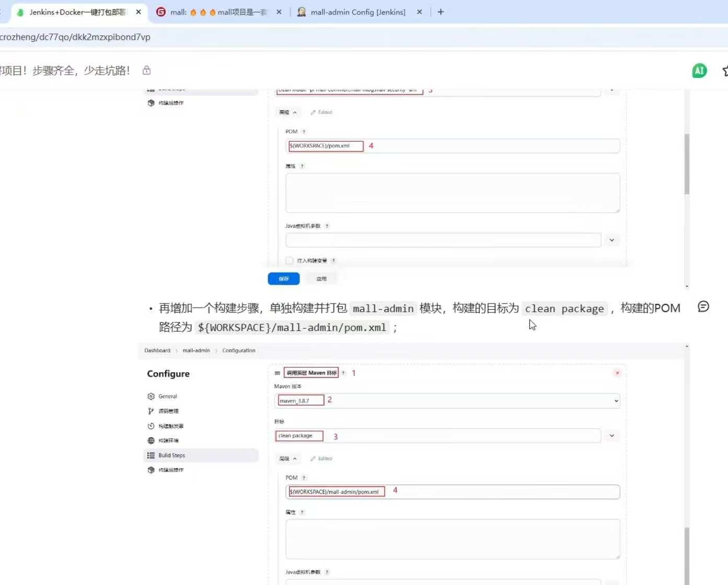
Task: Go to mall-admin in the breadcrumb
Action: point(197,350)
